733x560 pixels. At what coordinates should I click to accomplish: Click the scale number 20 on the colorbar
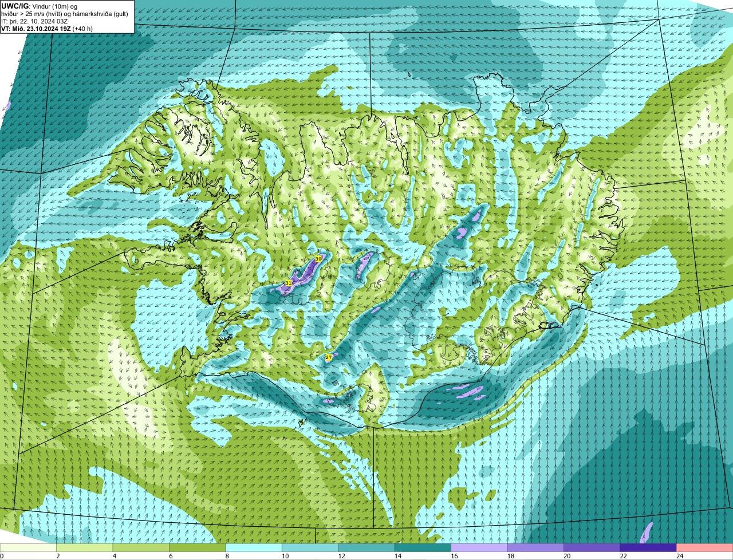566,556
